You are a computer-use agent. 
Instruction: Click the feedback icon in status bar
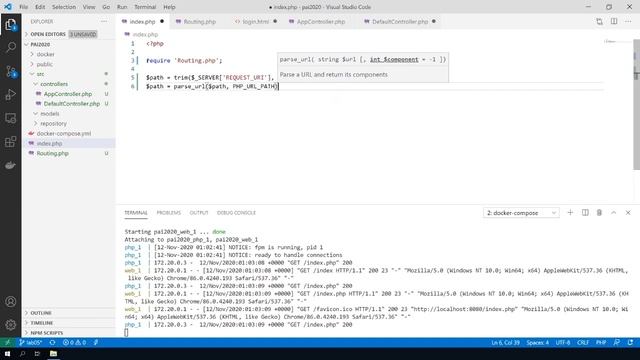coord(617,342)
